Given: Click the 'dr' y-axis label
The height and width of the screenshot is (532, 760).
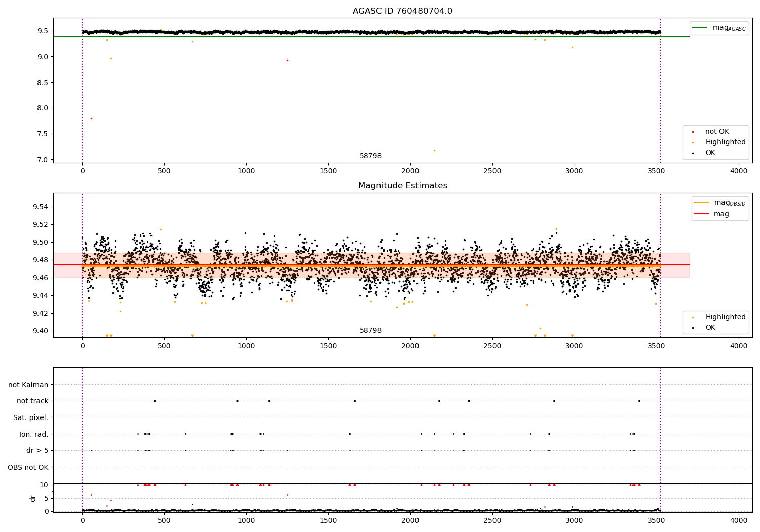Looking at the screenshot, I should 33,498.
